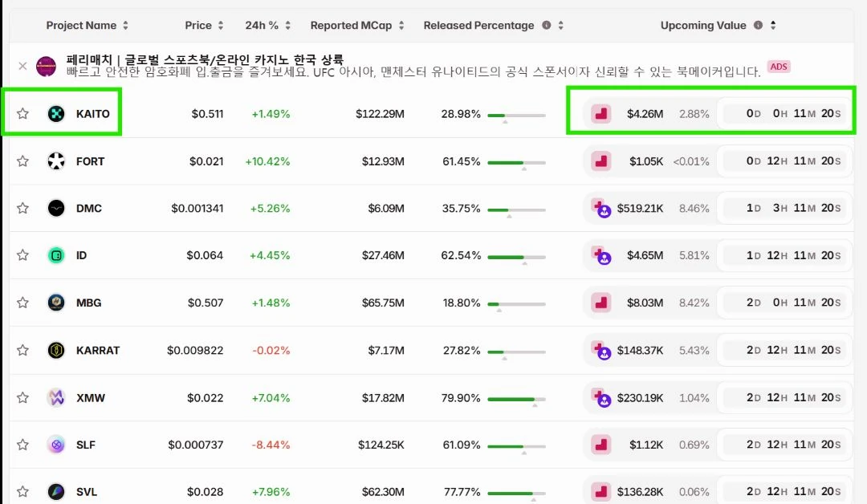Star the MBG token row

point(22,303)
